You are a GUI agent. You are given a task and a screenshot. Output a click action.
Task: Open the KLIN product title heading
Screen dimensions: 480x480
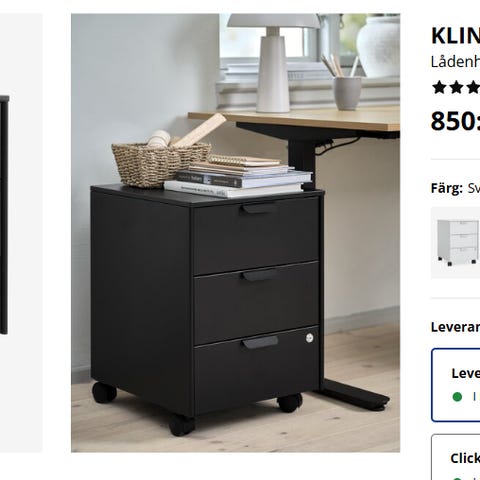(x=456, y=35)
